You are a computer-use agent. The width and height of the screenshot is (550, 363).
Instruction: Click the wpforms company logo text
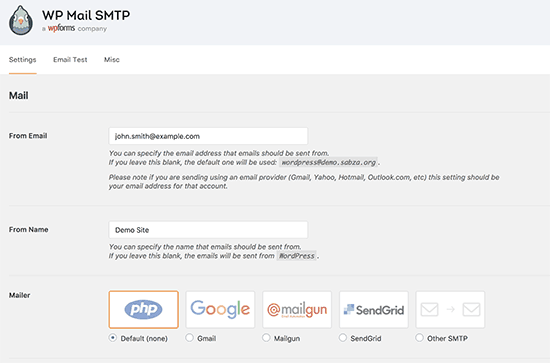pos(61,28)
